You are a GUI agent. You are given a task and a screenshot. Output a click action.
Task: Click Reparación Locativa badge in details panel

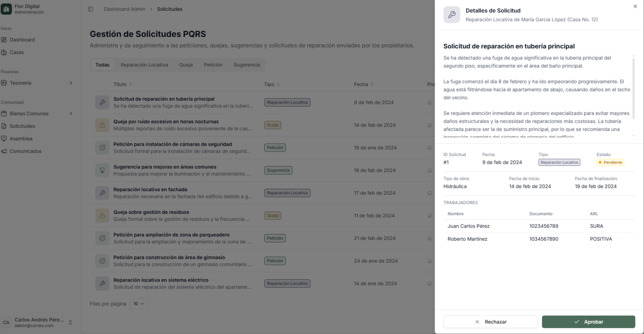coord(559,162)
